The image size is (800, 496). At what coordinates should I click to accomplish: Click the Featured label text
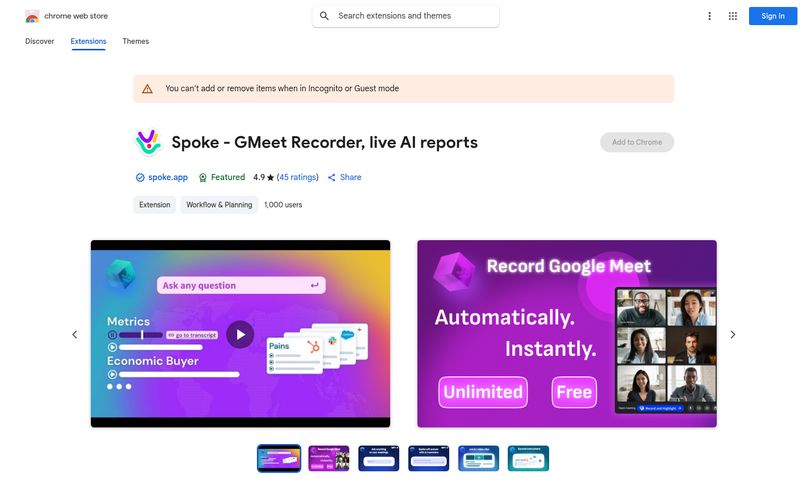(x=228, y=177)
